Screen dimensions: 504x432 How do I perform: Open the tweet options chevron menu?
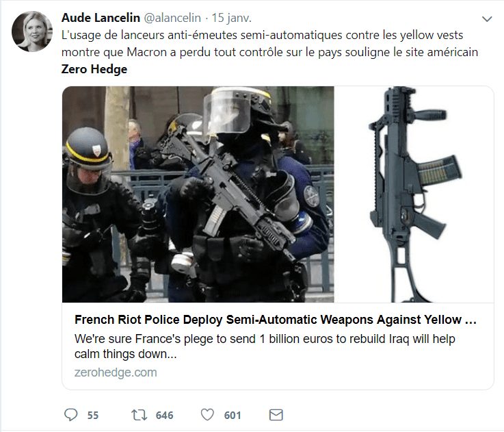coord(487,19)
